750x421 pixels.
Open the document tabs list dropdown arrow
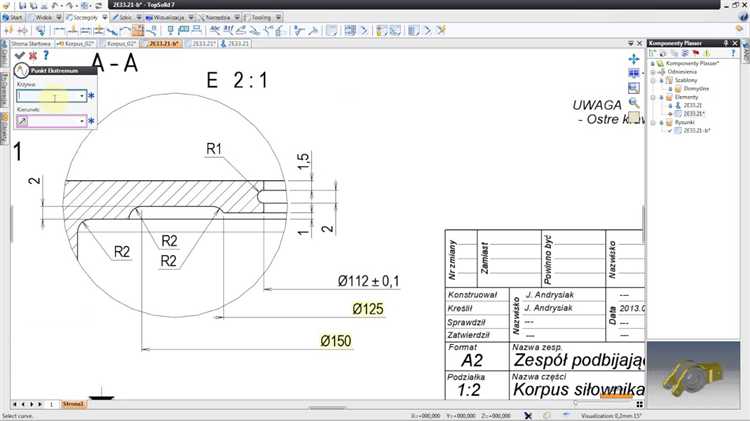(x=631, y=44)
